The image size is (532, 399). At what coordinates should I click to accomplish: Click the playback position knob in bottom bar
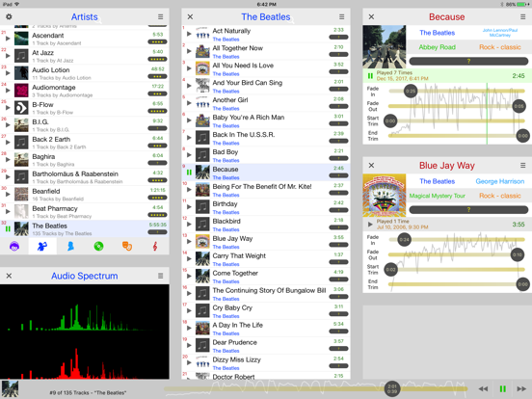tap(392, 388)
